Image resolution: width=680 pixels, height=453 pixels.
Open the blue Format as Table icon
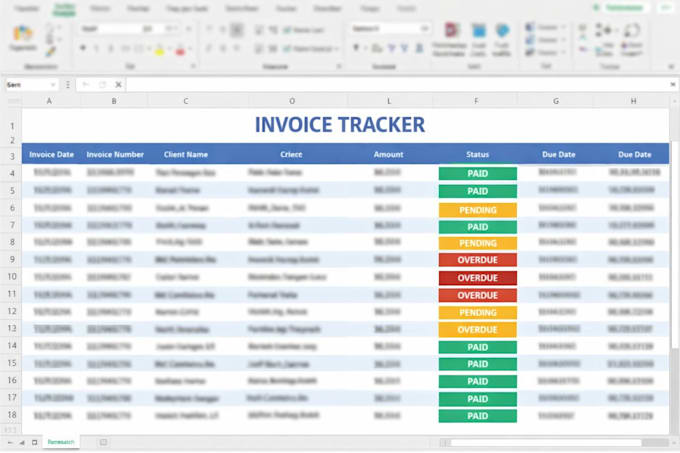(478, 30)
